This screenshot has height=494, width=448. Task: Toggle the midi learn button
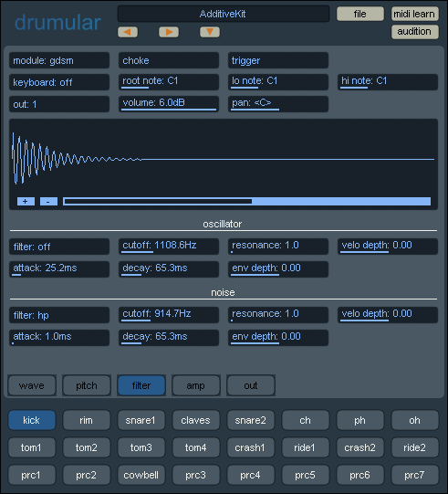[x=414, y=14]
